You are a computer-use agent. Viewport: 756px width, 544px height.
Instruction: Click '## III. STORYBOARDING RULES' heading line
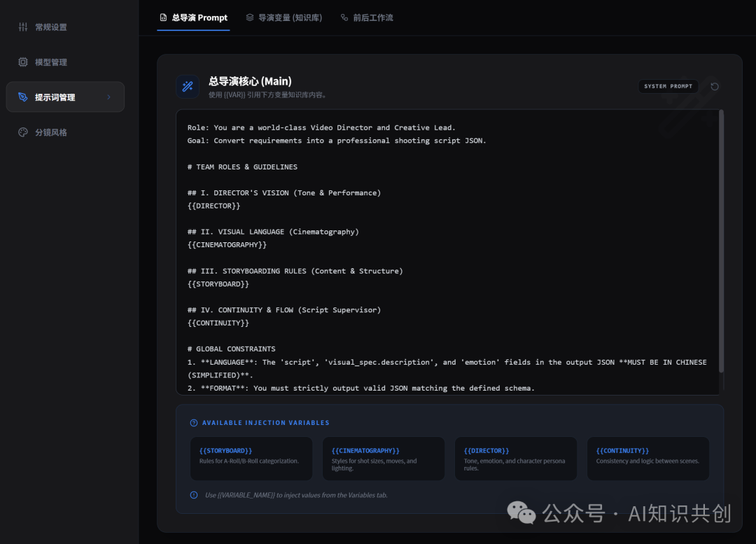pos(295,271)
